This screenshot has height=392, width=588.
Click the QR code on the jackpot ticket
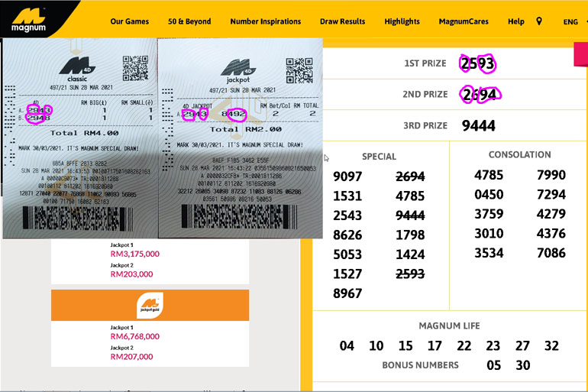(x=299, y=70)
